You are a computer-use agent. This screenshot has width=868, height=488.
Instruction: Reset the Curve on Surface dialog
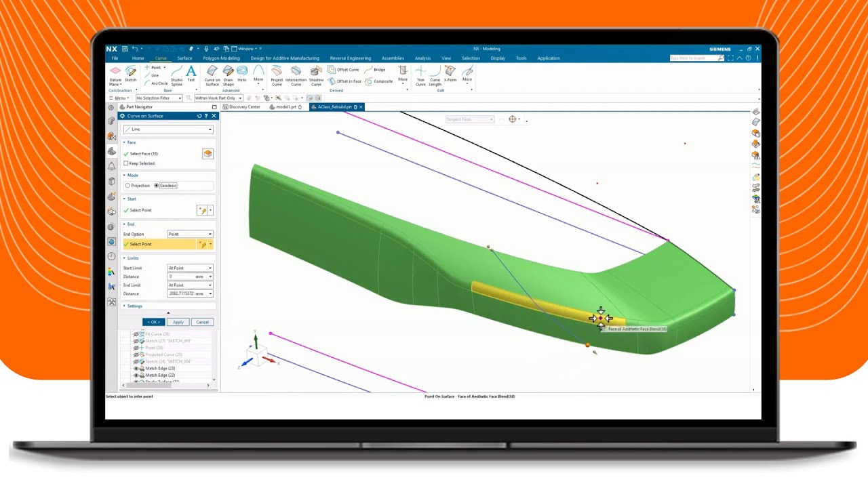pyautogui.click(x=199, y=116)
